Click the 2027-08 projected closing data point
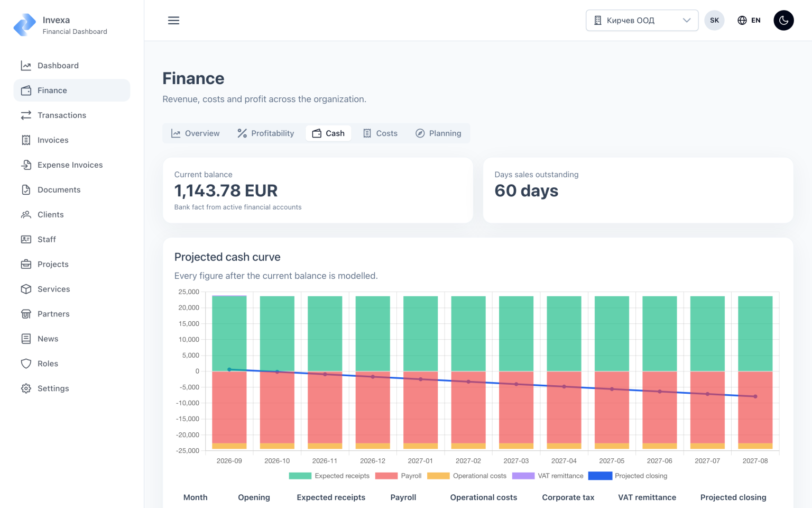812x508 pixels. pos(755,396)
